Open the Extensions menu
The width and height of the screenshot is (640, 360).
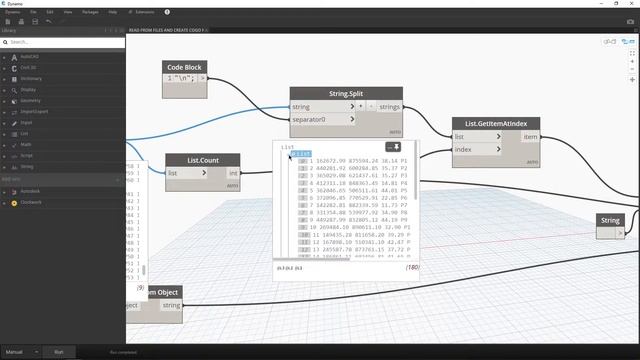[142, 12]
